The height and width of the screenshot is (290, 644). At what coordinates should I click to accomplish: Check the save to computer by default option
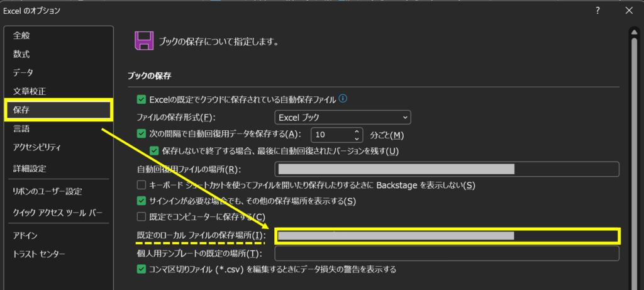tap(142, 218)
